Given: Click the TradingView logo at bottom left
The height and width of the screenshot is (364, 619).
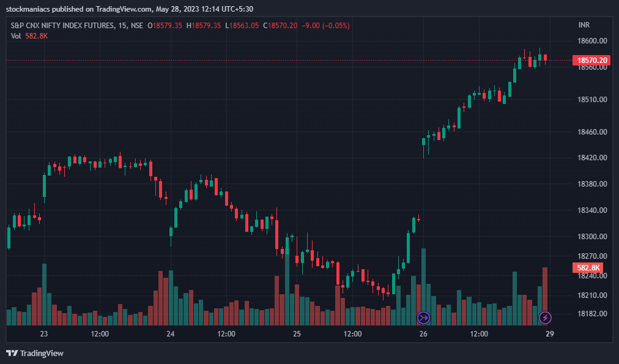Looking at the screenshot, I should [x=35, y=353].
